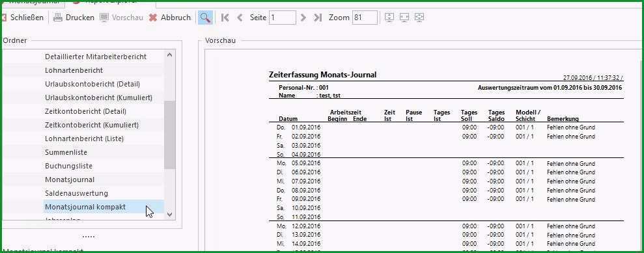Open the Summenliste report

(x=66, y=152)
